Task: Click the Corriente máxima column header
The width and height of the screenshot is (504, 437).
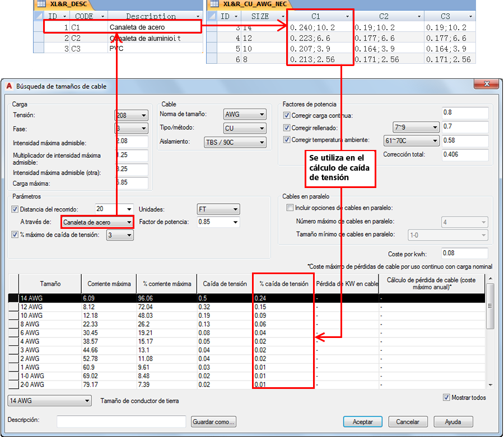Action: 109,284
